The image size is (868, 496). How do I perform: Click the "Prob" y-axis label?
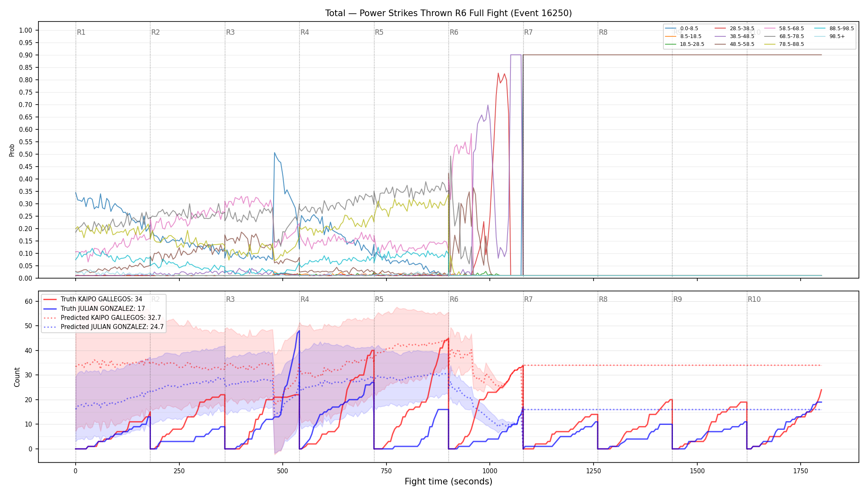pos(12,150)
